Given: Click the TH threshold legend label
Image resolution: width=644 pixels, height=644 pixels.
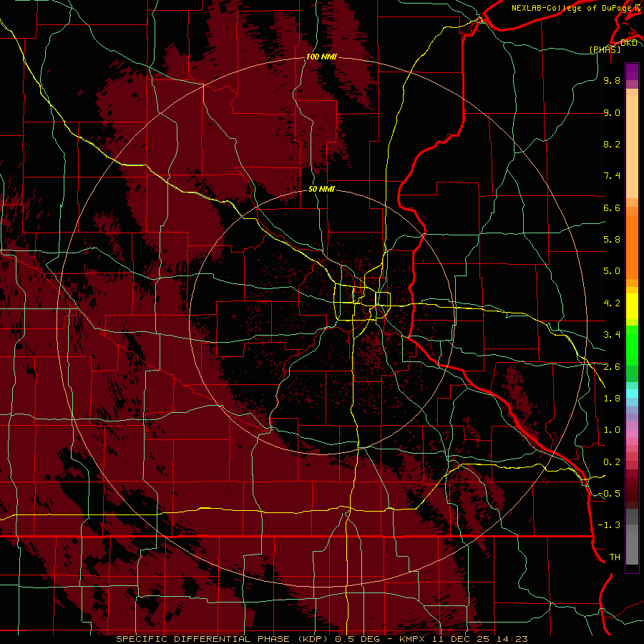Looking at the screenshot, I should click(615, 557).
